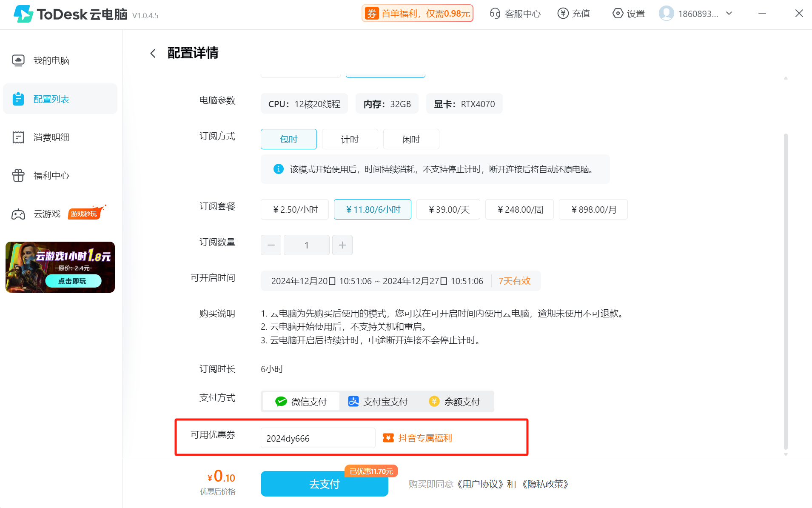
Task: Expand the account dropdown arrow
Action: click(x=729, y=13)
